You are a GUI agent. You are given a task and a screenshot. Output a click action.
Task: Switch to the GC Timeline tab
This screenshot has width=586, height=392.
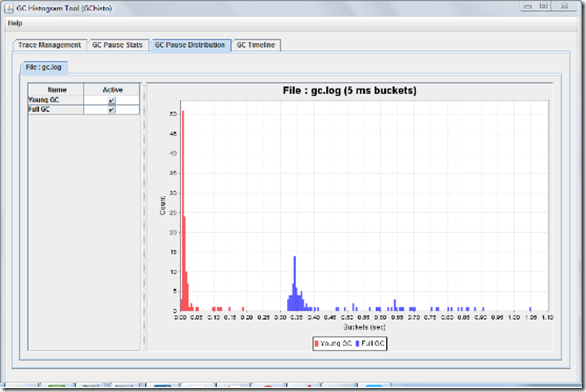(x=256, y=45)
